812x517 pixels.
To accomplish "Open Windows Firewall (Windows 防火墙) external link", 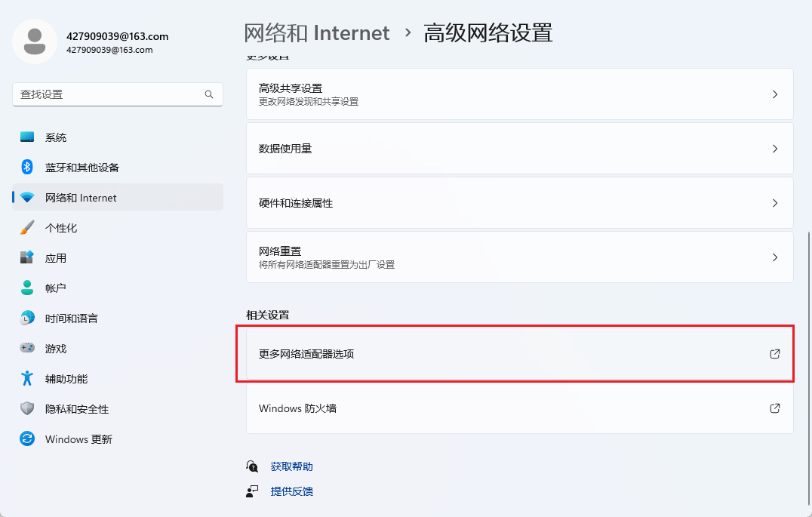I will click(774, 408).
